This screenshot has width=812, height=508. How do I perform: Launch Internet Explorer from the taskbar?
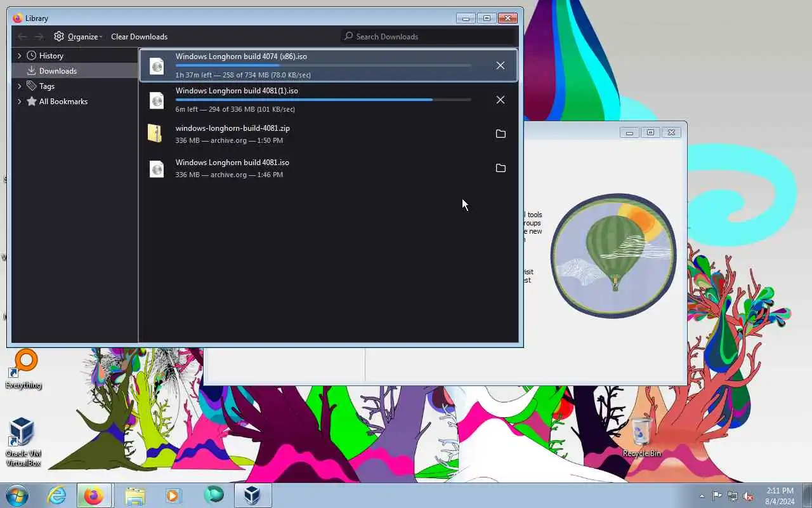click(56, 495)
